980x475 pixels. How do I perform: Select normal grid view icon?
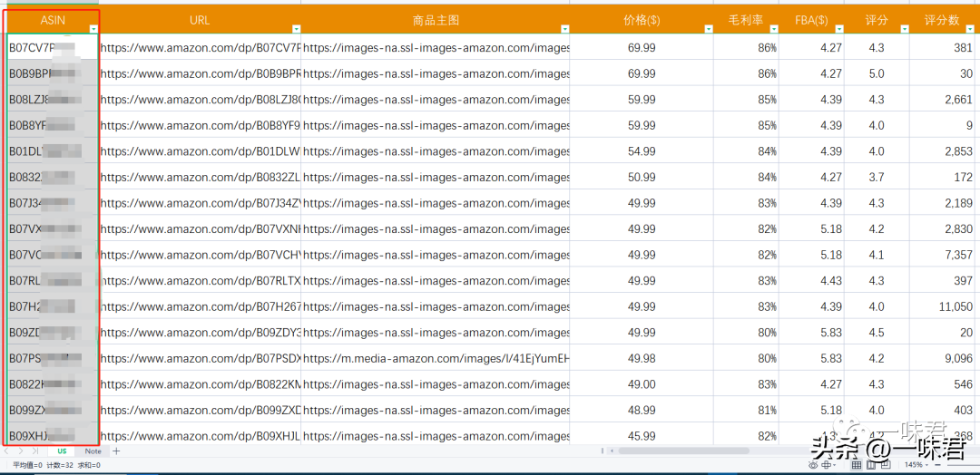click(x=857, y=465)
